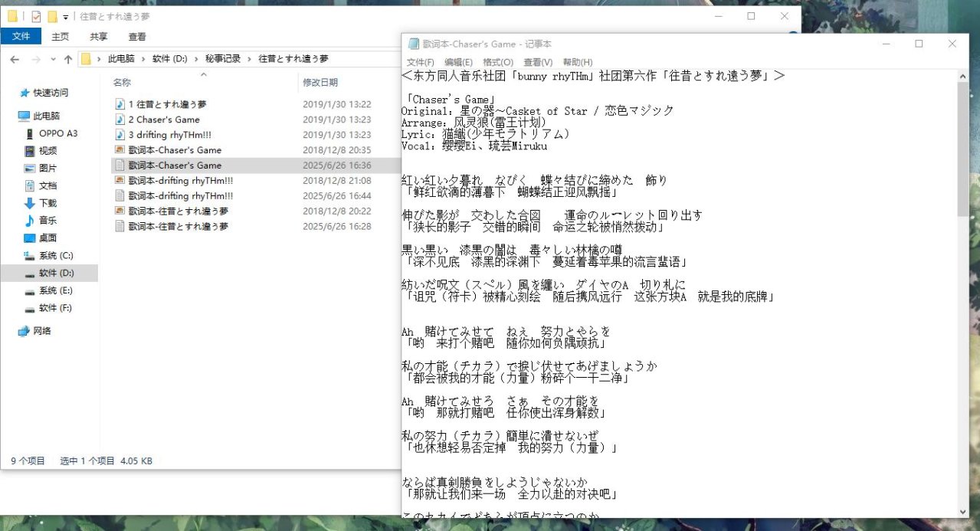Image resolution: width=980 pixels, height=531 pixels.
Task: Open Notepad 帮助(H) menu
Action: pos(578,62)
